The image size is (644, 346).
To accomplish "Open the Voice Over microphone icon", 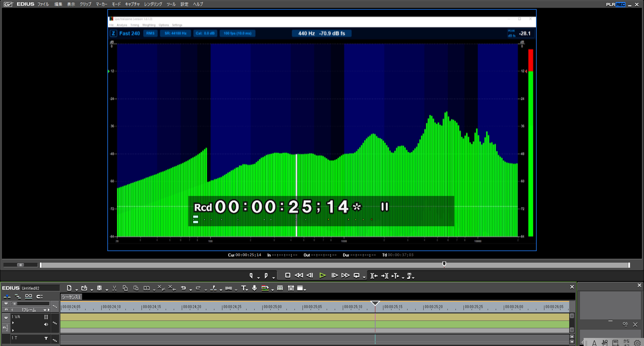I will [x=255, y=288].
